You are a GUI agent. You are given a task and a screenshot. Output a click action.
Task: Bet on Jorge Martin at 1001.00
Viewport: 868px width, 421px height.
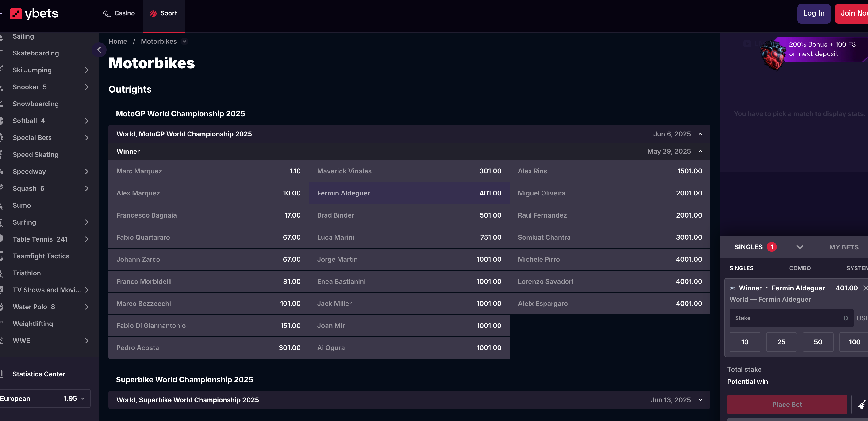409,259
